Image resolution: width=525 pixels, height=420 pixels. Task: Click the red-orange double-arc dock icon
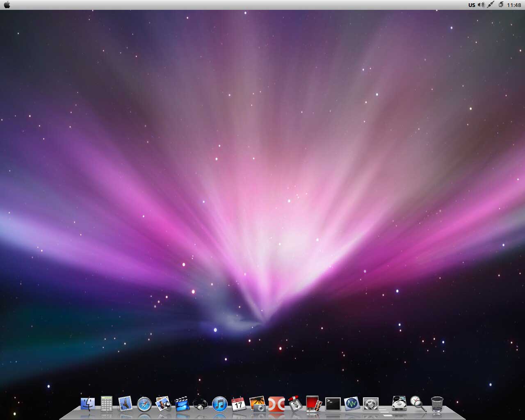tap(276, 404)
